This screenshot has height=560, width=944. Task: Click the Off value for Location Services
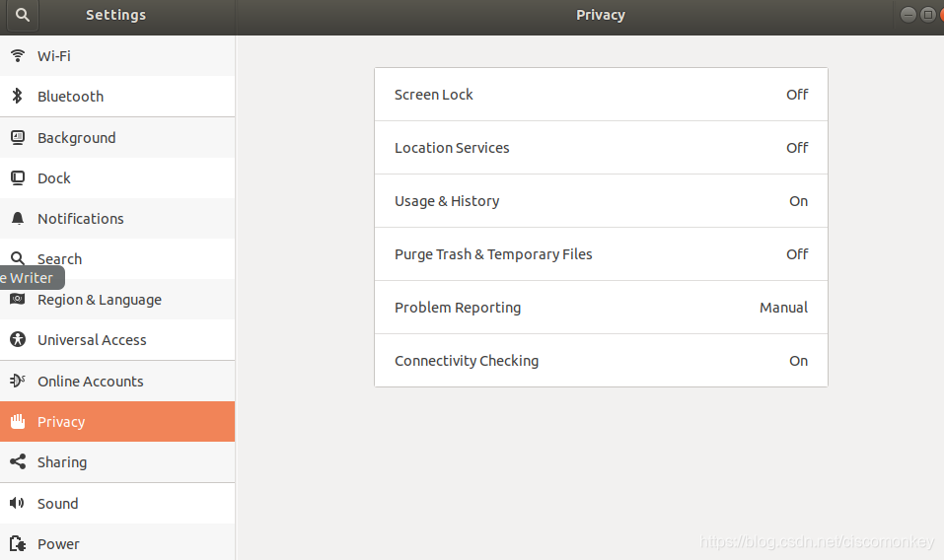[x=797, y=148]
